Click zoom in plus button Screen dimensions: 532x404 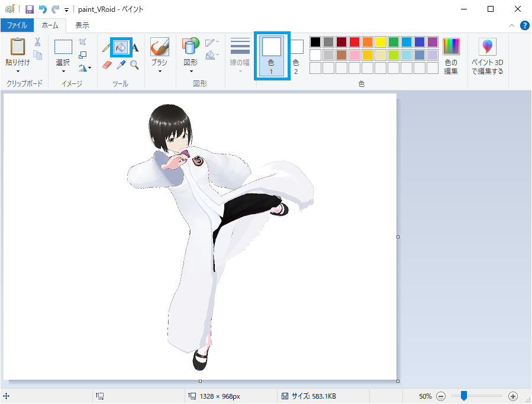(x=512, y=396)
